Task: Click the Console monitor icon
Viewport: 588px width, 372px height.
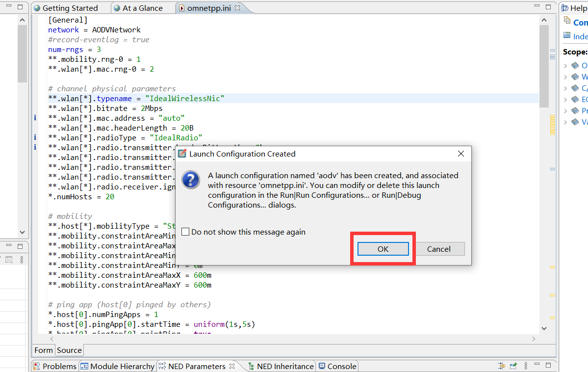Action: (322, 366)
